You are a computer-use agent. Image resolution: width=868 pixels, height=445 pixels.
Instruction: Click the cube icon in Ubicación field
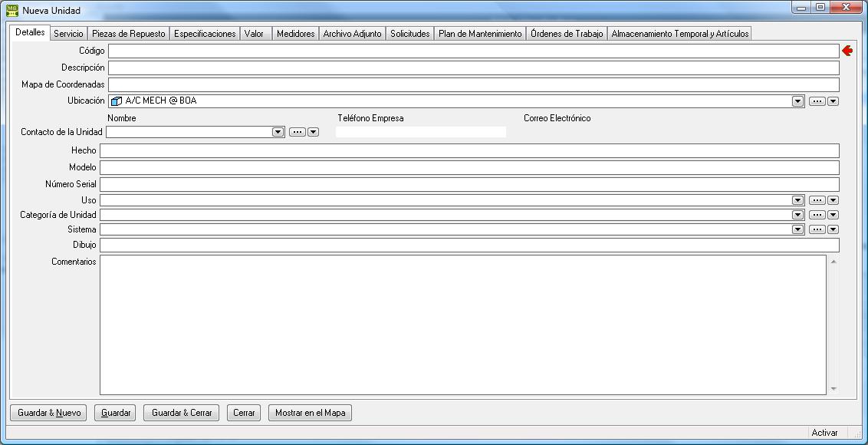[117, 101]
